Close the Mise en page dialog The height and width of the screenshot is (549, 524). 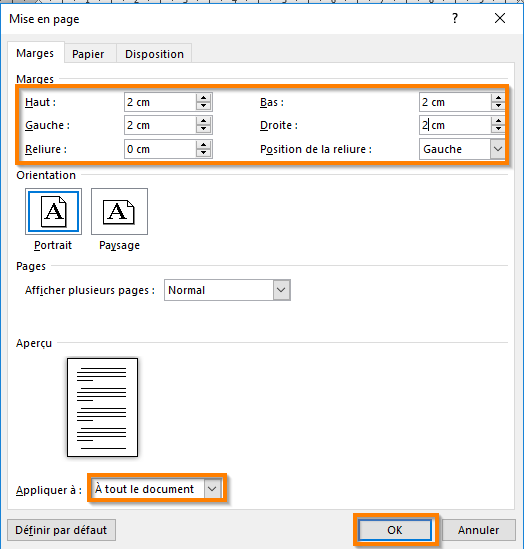tap(500, 18)
